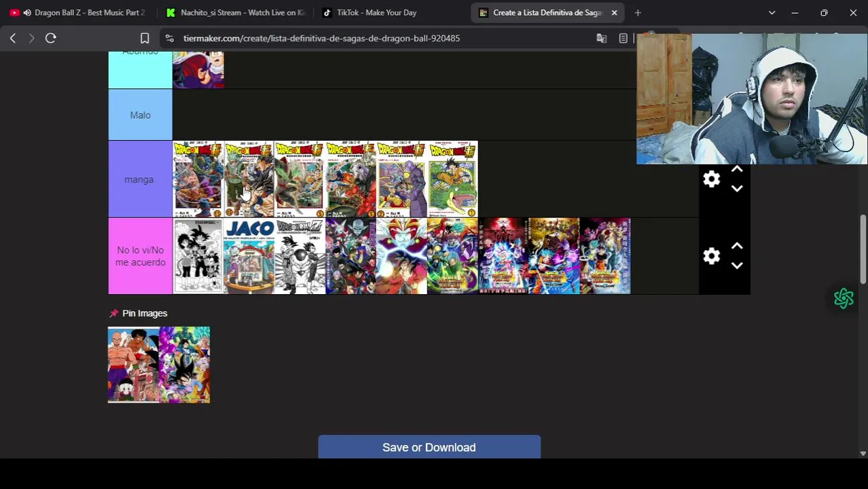868x489 pixels.
Task: Open site information icon in address bar
Action: 170,38
